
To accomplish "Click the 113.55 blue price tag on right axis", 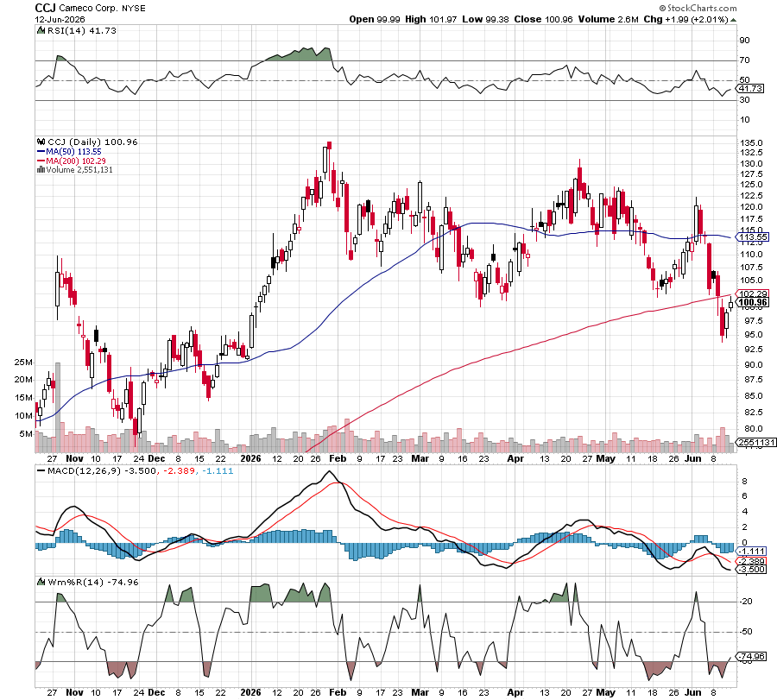I will (753, 237).
